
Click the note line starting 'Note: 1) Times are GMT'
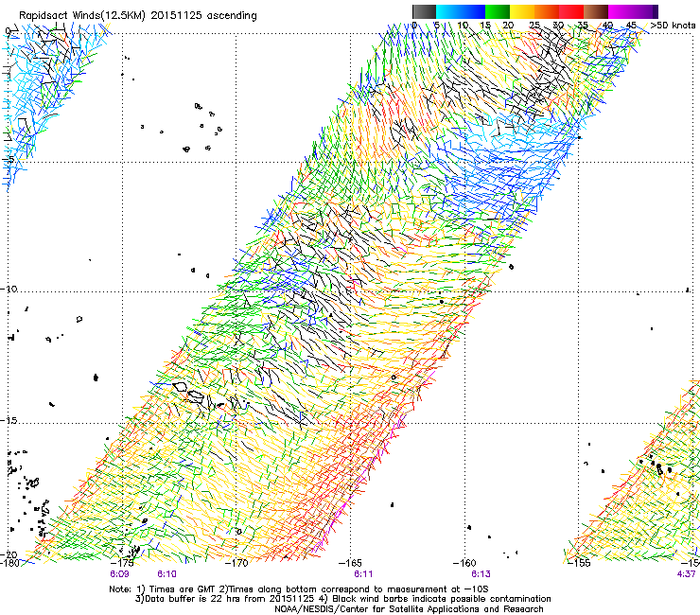coord(299,589)
